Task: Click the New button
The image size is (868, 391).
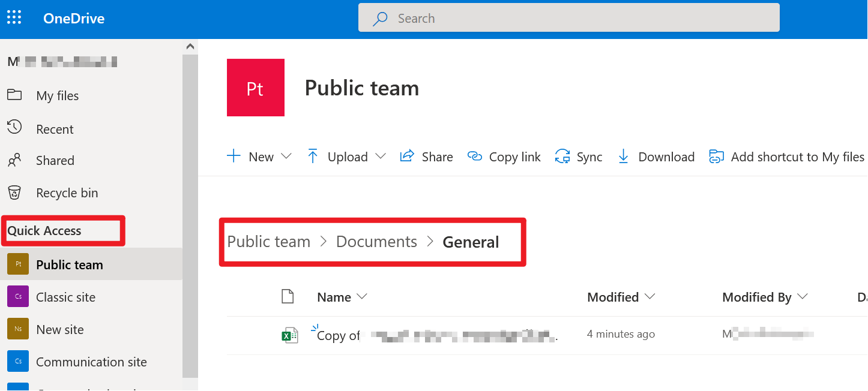Action: [259, 157]
